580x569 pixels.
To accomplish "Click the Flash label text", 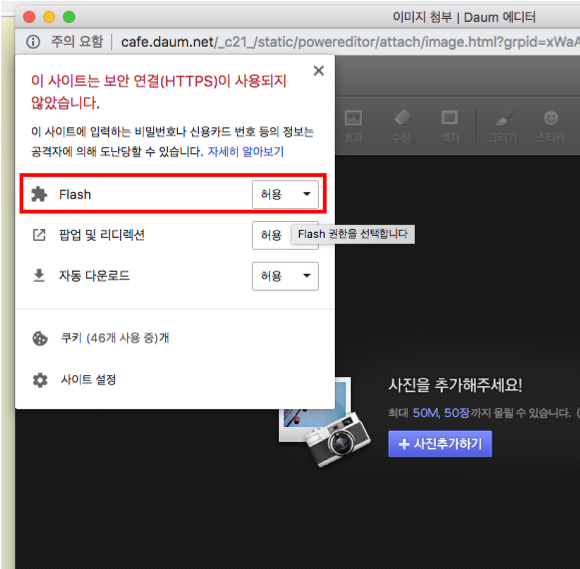I will click(x=75, y=194).
